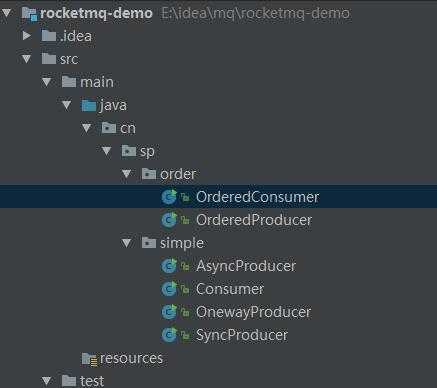The height and width of the screenshot is (388, 437).
Task: Click the SyncProducer class icon
Action: 169,335
